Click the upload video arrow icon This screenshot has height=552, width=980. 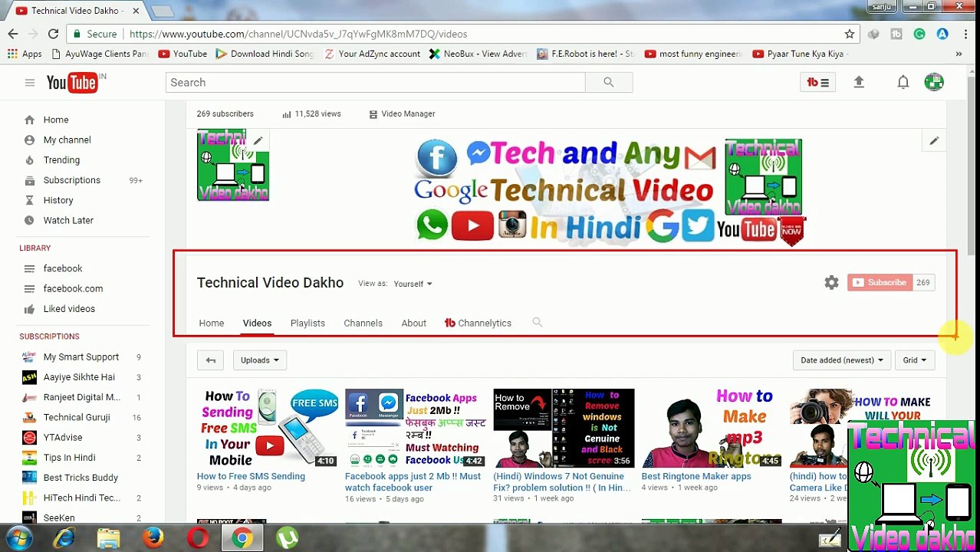(859, 82)
